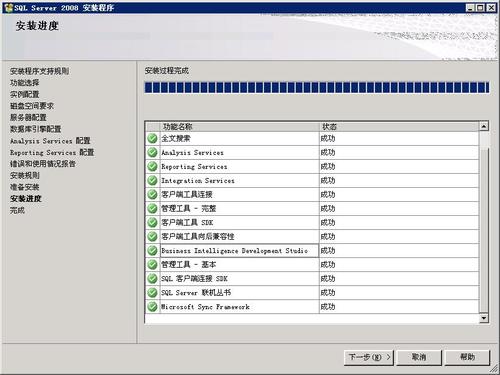Maximize the SQL Server 2008 setup window
Viewport: 500px width, 375px height.
click(480, 8)
